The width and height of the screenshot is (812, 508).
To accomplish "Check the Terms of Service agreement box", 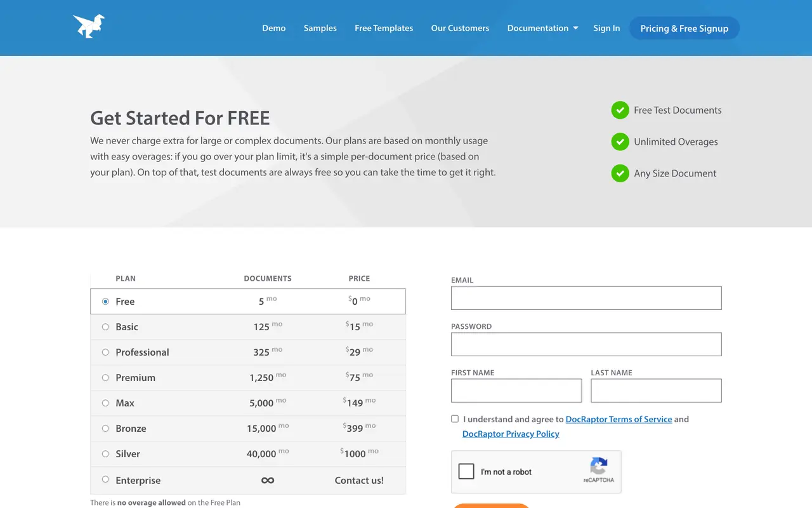I will 455,418.
